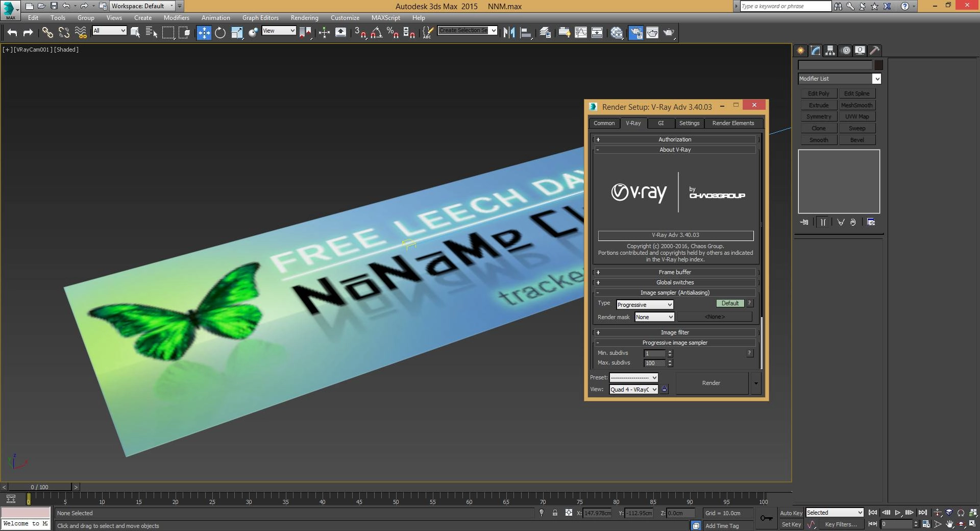Switch to the Utilities command panel
This screenshot has height=531, width=980.
[875, 50]
